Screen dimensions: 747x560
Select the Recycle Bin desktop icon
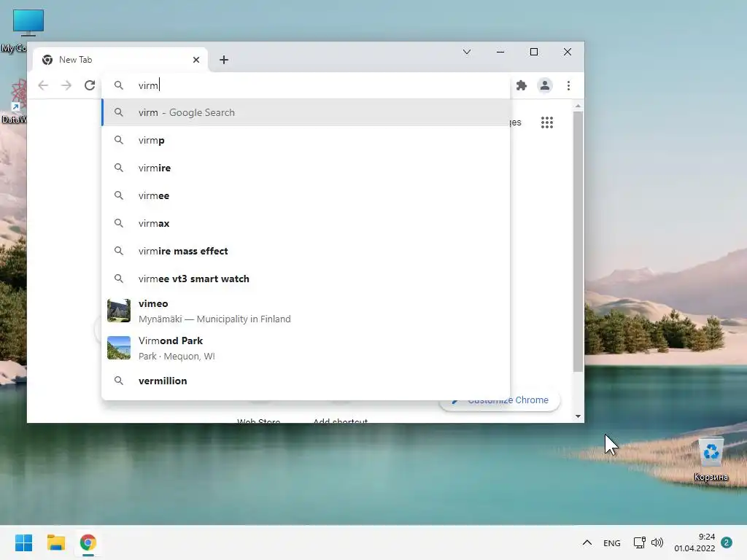[x=711, y=460]
